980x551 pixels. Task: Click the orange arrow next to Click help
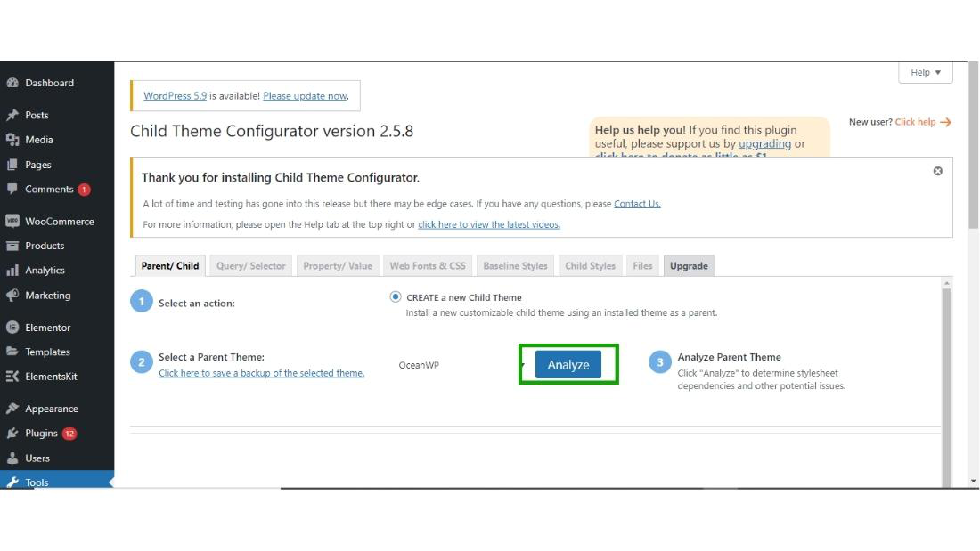click(x=945, y=123)
